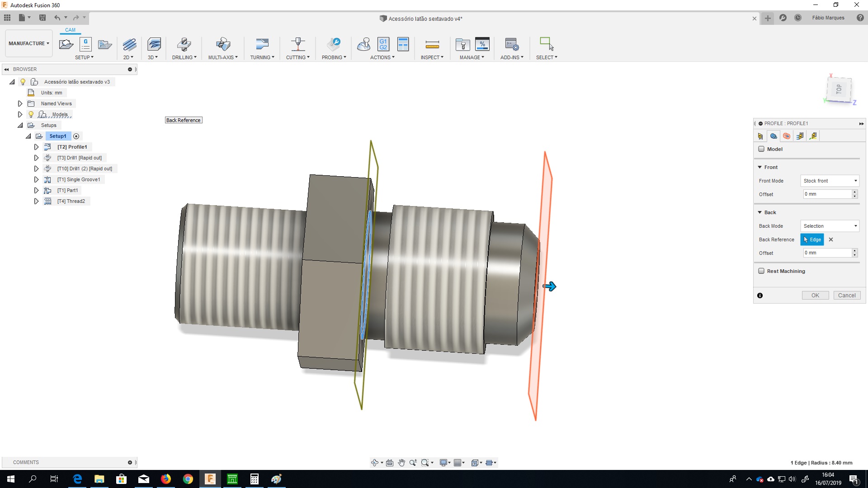Click OK to confirm the Profile operation
Image resolution: width=868 pixels, height=488 pixels.
click(815, 295)
